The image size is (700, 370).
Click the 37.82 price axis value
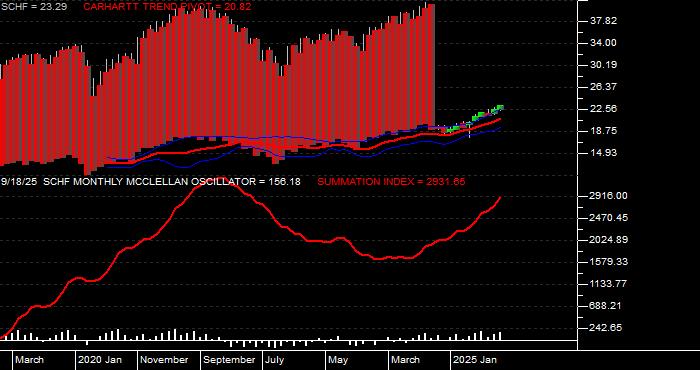coord(604,21)
